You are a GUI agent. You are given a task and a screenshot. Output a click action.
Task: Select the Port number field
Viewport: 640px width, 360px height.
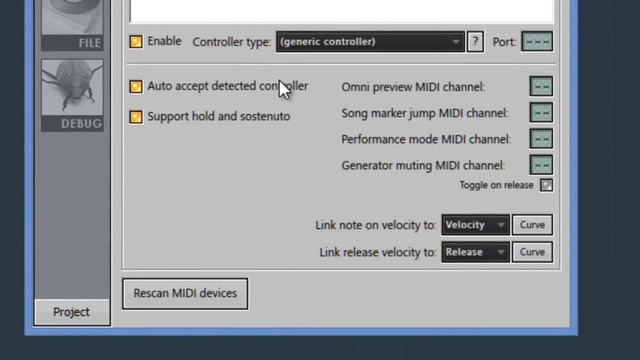click(537, 42)
